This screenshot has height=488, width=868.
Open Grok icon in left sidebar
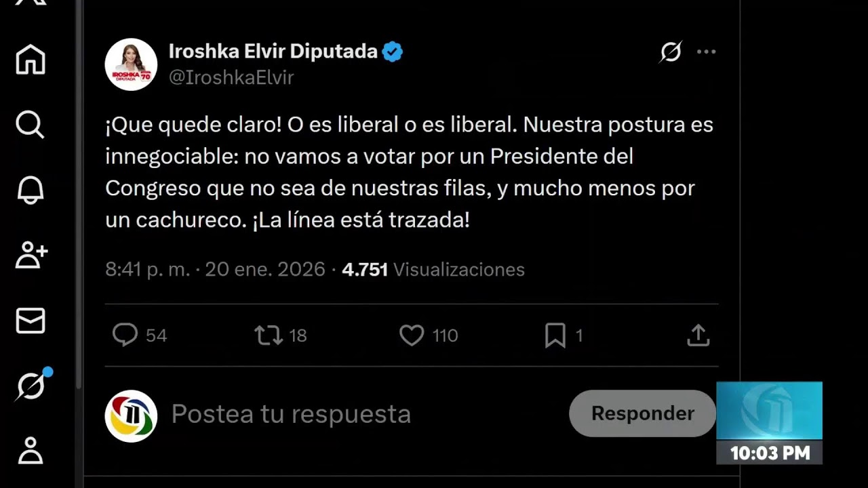pos(32,386)
